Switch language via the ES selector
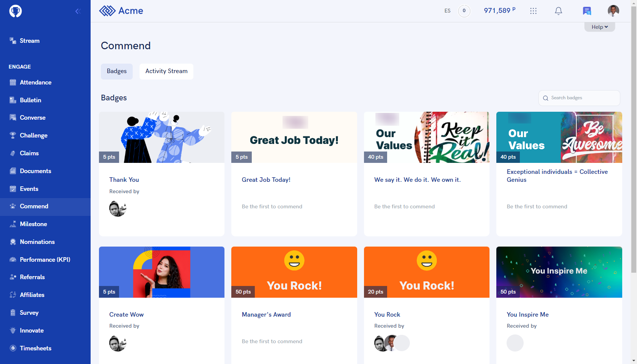 [x=447, y=11]
